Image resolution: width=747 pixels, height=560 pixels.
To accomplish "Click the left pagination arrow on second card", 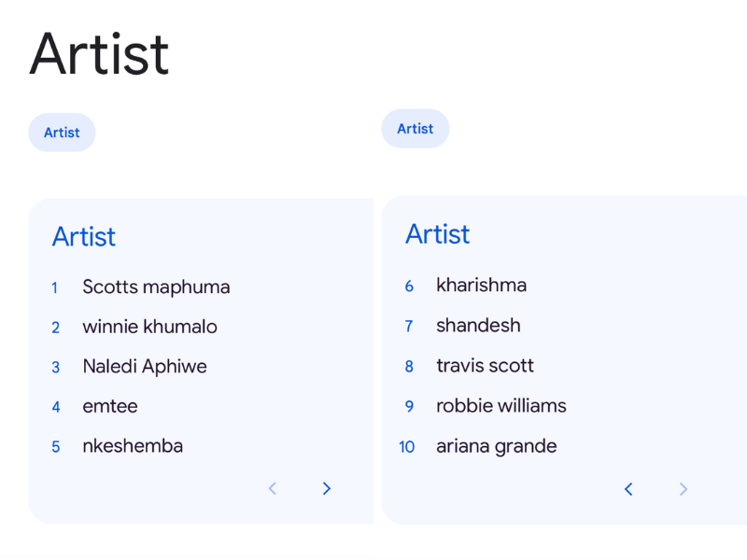I will pyautogui.click(x=628, y=489).
